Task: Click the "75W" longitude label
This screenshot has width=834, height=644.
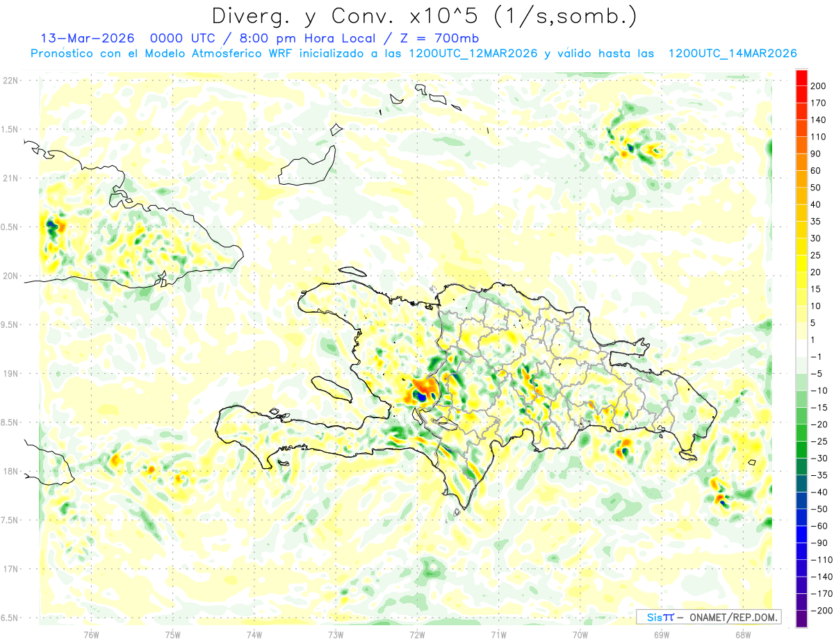Action: pyautogui.click(x=173, y=634)
